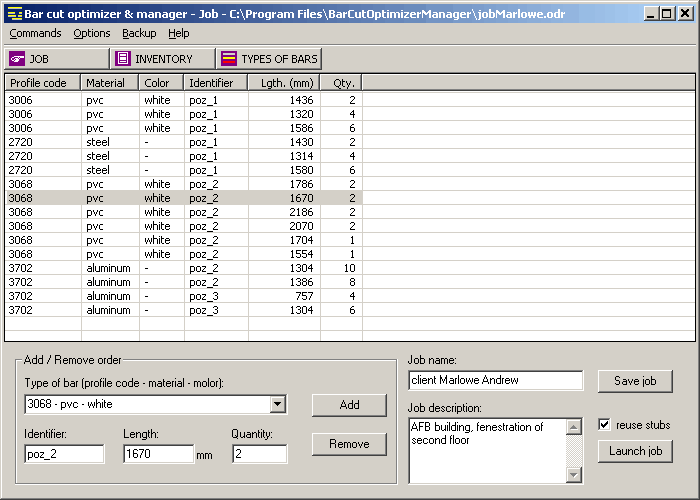Image resolution: width=700 pixels, height=500 pixels.
Task: Select the steel row with length 1314
Action: pos(183,156)
